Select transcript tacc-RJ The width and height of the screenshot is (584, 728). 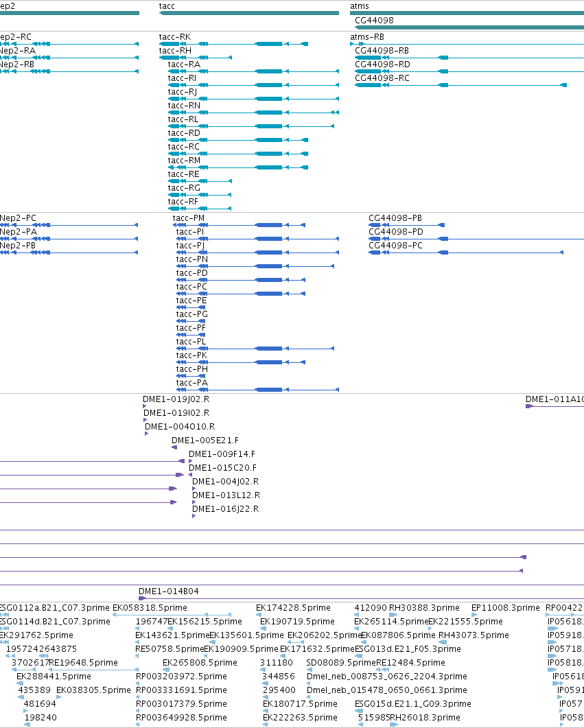253,99
